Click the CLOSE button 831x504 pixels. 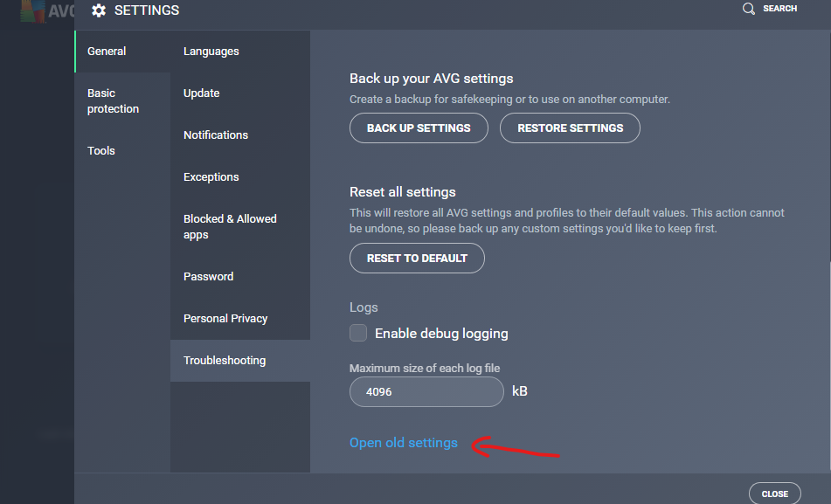[x=775, y=494]
